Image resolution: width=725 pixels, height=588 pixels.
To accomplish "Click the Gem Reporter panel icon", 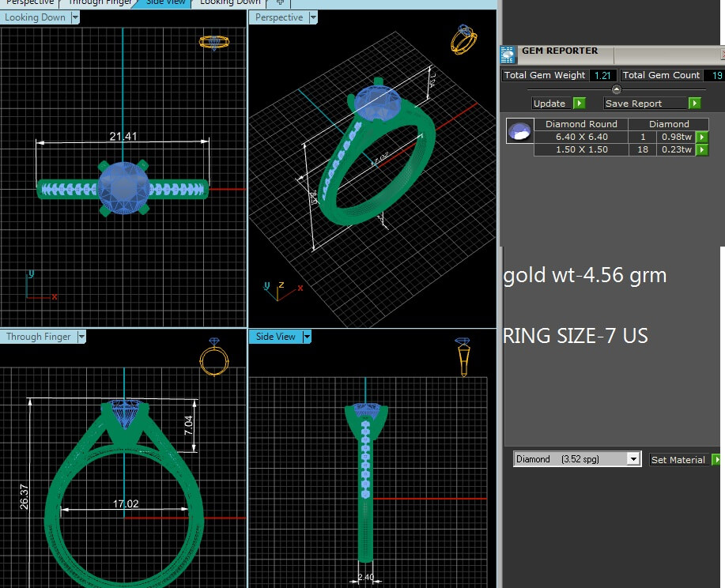I will [509, 52].
